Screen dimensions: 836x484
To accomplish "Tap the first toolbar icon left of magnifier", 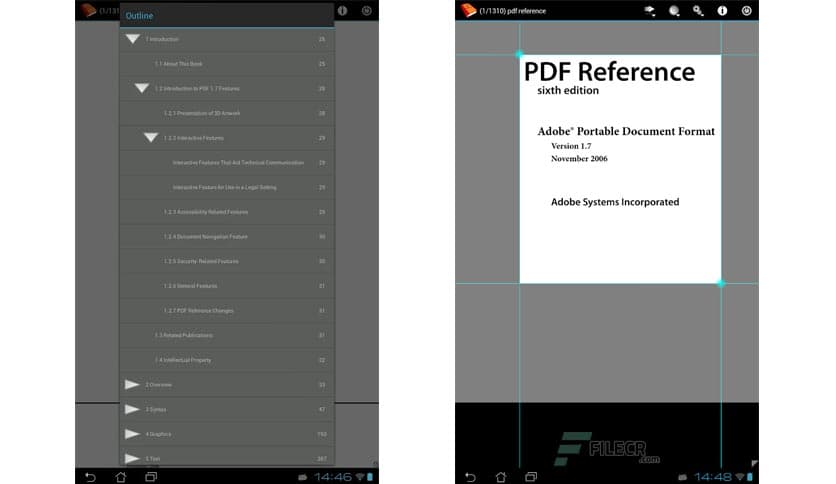I will click(650, 11).
